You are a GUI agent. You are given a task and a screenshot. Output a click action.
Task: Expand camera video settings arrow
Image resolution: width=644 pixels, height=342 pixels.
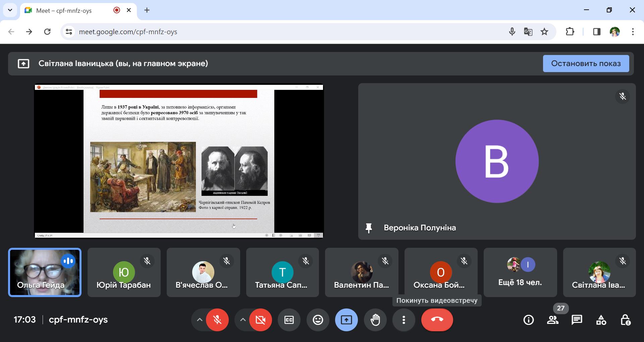243,320
